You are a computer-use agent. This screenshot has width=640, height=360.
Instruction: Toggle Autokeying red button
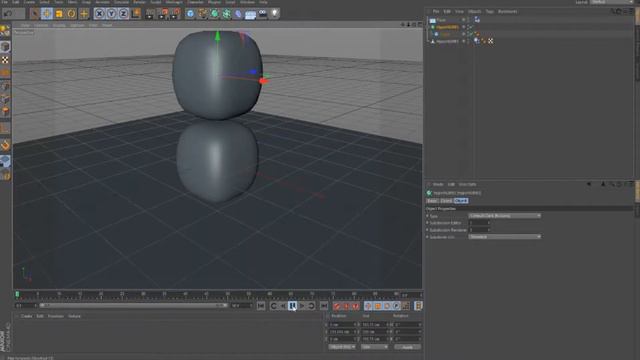click(x=346, y=306)
